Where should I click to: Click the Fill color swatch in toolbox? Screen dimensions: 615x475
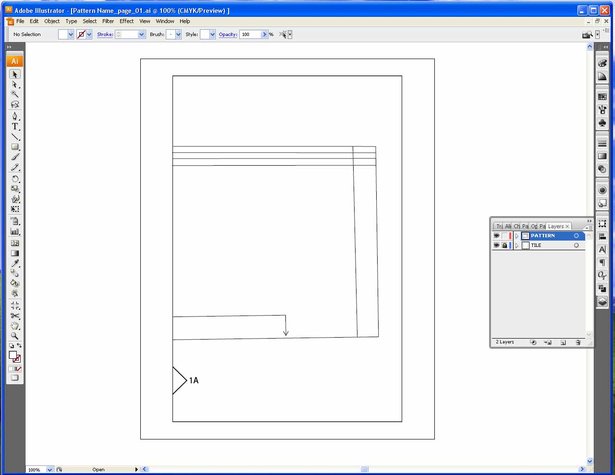tap(13, 355)
